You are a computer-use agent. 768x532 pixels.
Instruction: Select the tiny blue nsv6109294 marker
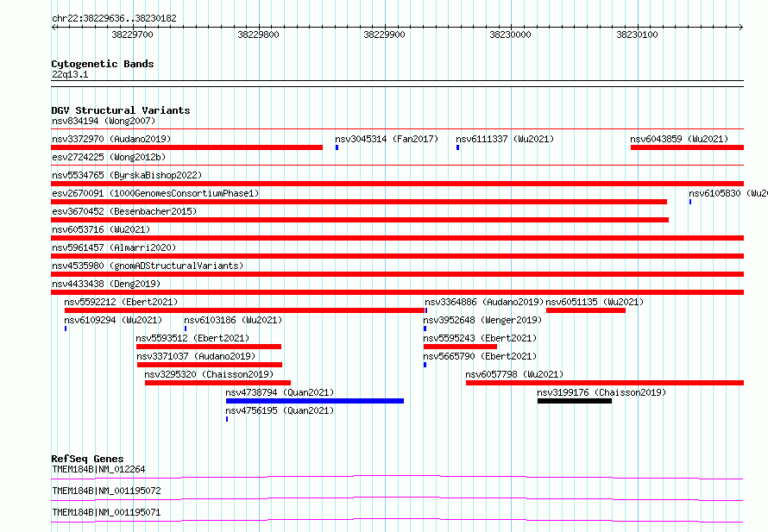click(x=66, y=329)
